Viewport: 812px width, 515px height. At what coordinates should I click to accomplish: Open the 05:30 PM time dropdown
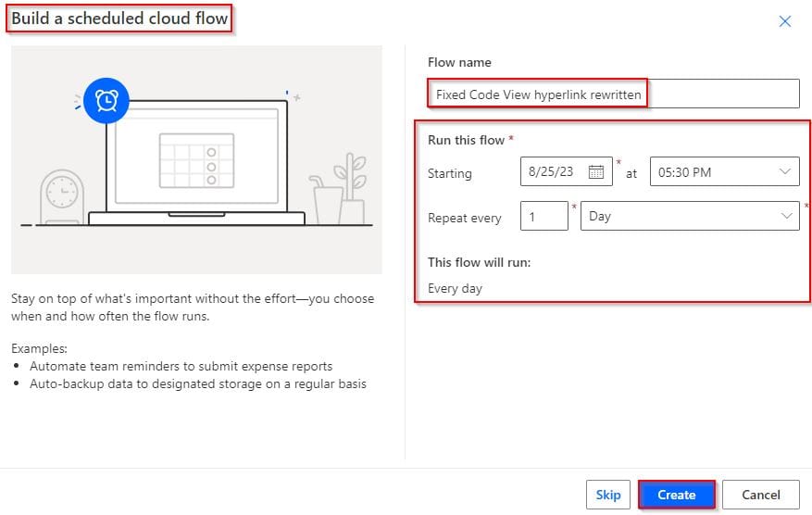click(x=724, y=171)
